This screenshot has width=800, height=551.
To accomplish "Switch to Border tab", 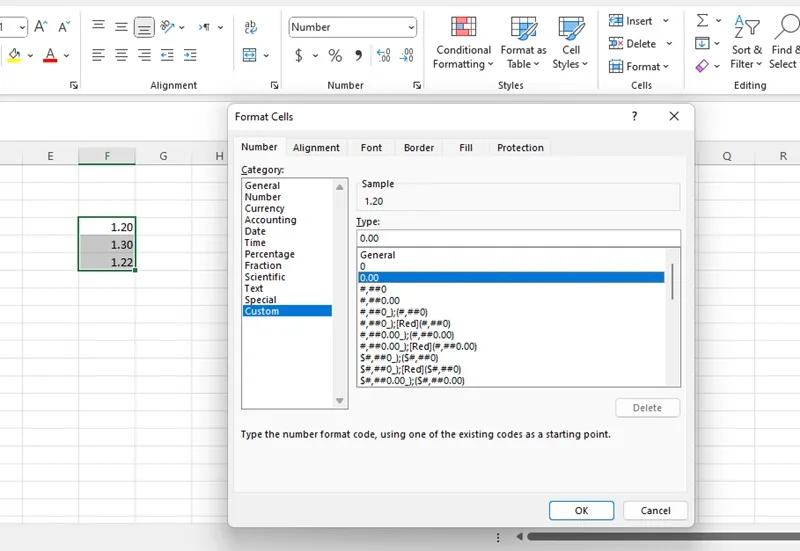I will pyautogui.click(x=419, y=147).
